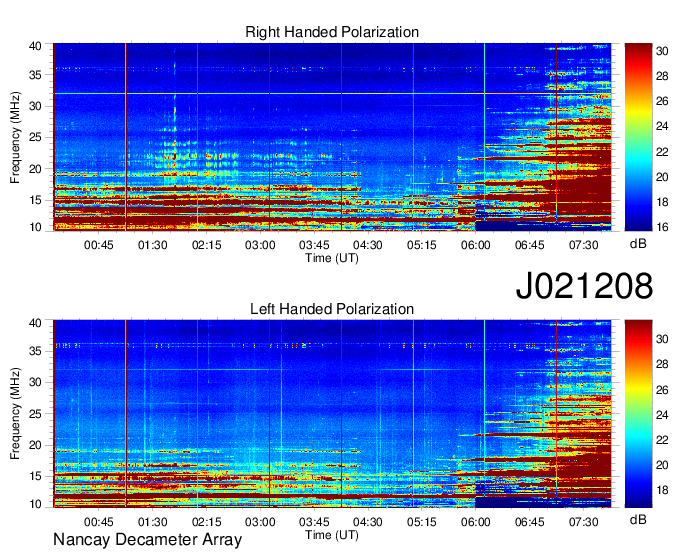Screen dimensions: 680x552
Task: Pick 03:00 tick on Left Handed time axis
Action: (x=260, y=522)
